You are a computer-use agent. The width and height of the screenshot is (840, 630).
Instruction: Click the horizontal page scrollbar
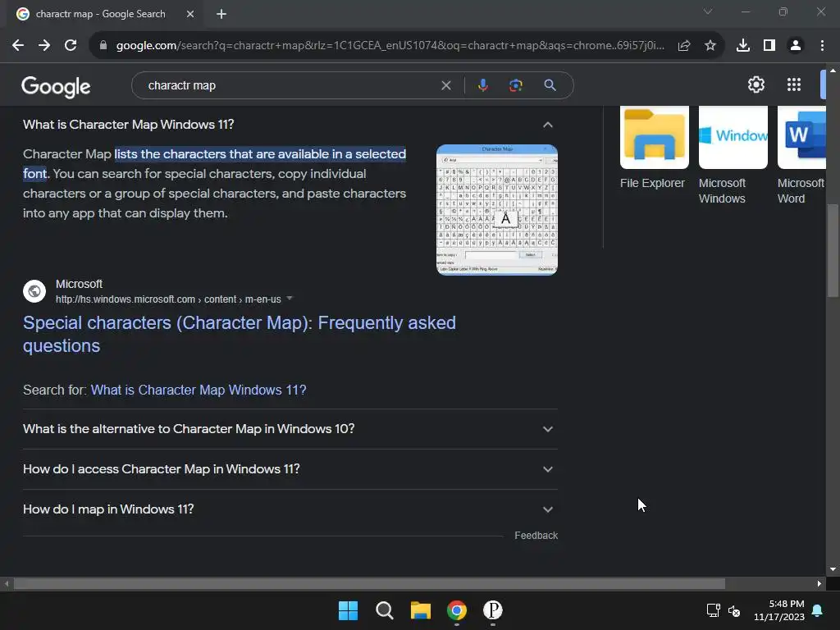[369, 584]
